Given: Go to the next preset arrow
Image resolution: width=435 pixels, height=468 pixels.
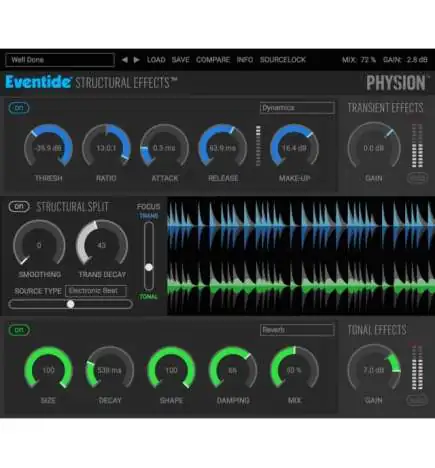Looking at the screenshot, I should tap(136, 60).
